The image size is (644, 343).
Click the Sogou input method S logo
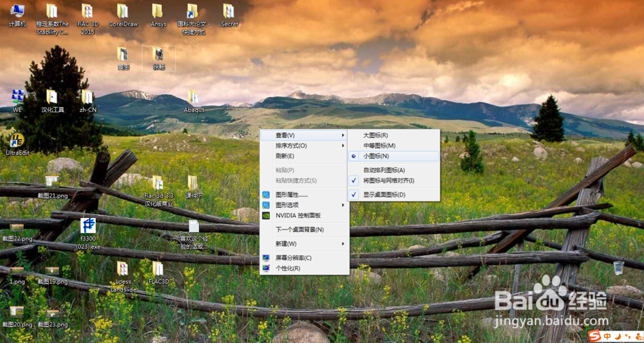594,336
